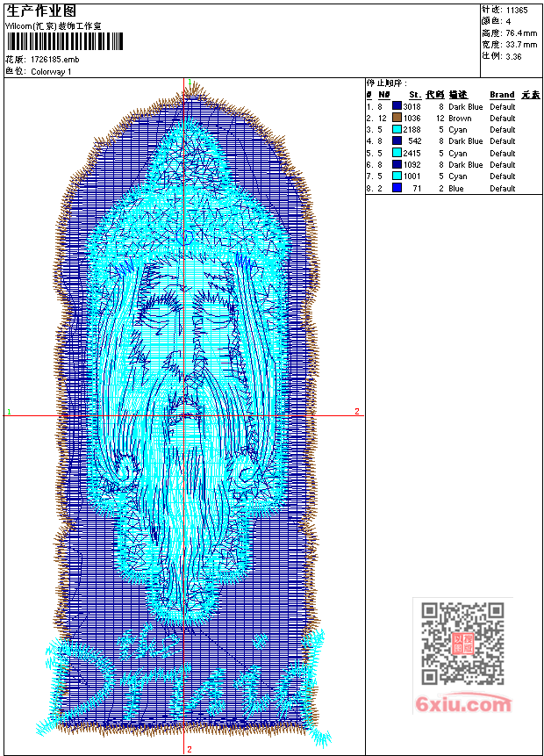
Task: Click the red marker 2 at bottom center
Action: point(190,749)
